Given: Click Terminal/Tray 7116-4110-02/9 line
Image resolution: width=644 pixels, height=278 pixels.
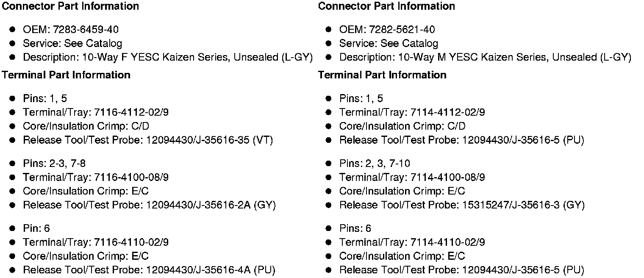Looking at the screenshot, I should click(95, 242).
